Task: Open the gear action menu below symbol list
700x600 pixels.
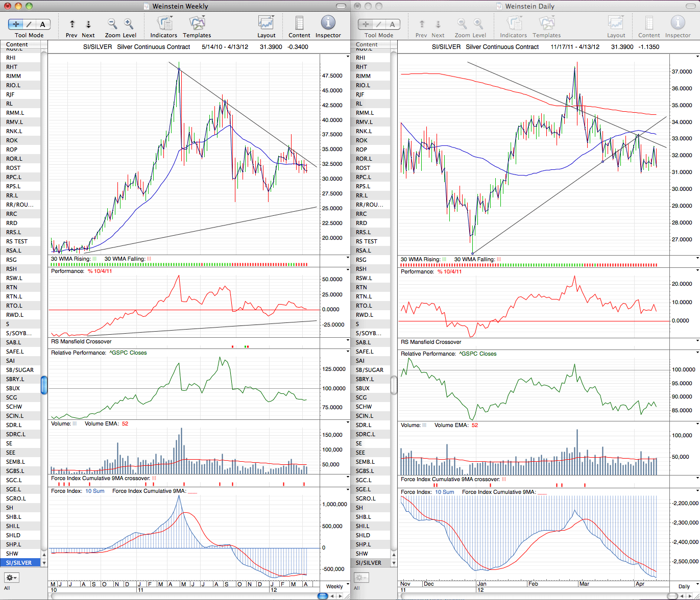Action: point(11,578)
